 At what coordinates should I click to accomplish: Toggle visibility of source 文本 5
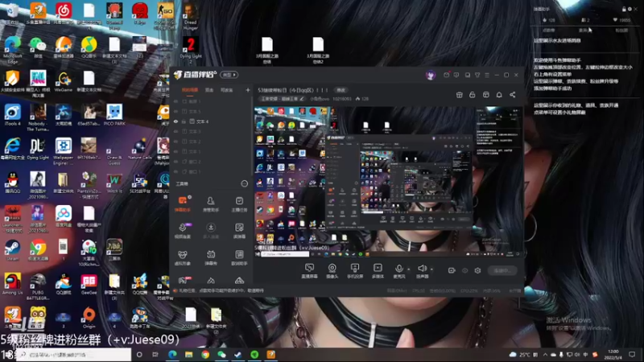pos(175,111)
